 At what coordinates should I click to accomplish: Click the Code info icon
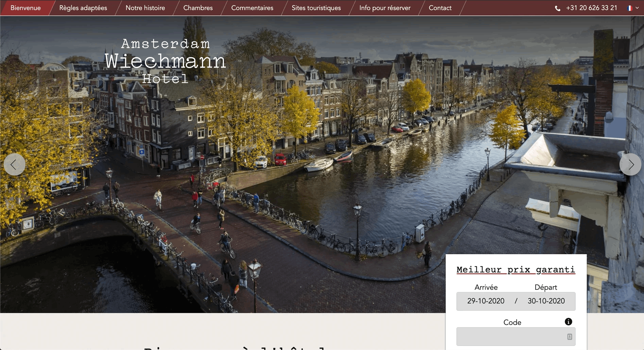click(x=569, y=321)
